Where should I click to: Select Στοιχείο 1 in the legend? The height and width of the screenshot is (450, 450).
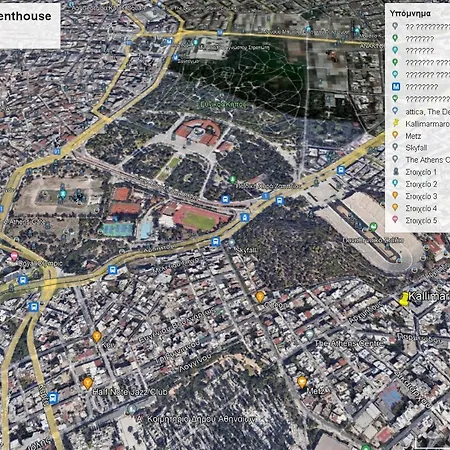[x=421, y=172]
